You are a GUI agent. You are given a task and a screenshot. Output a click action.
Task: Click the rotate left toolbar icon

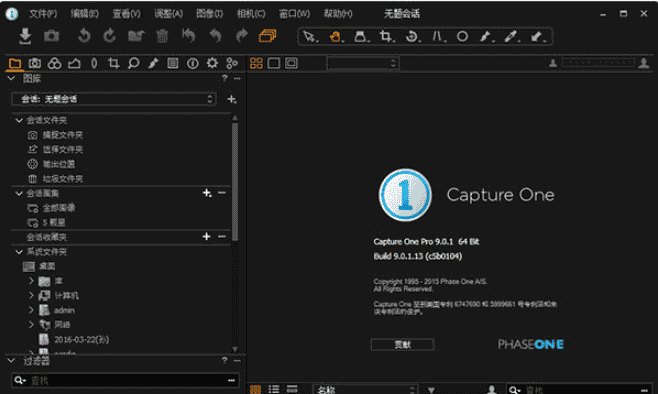[x=84, y=36]
